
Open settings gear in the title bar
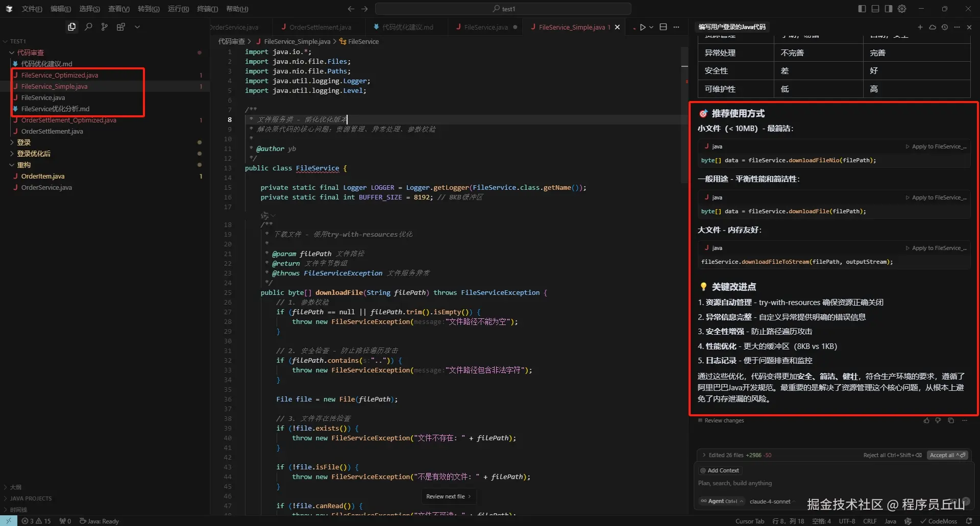click(x=902, y=9)
